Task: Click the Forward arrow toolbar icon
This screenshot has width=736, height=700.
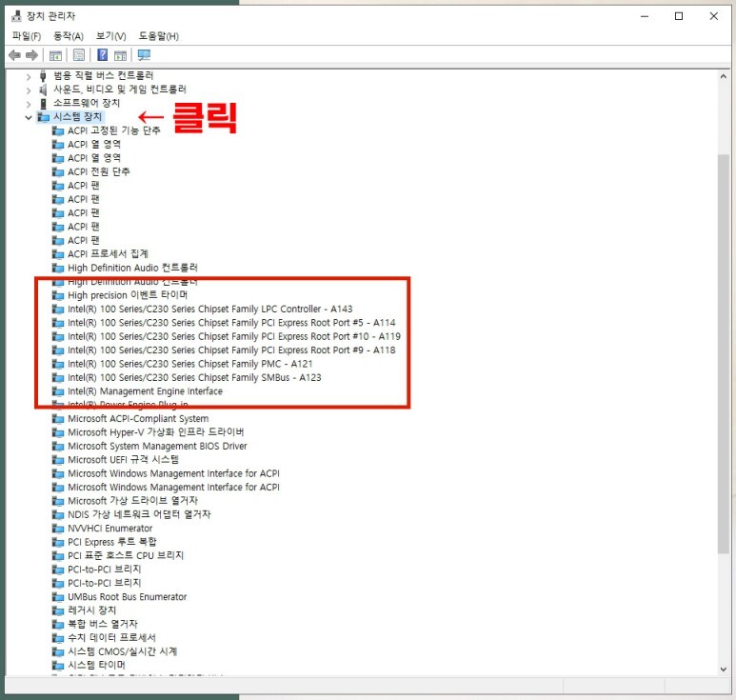Action: pyautogui.click(x=31, y=55)
